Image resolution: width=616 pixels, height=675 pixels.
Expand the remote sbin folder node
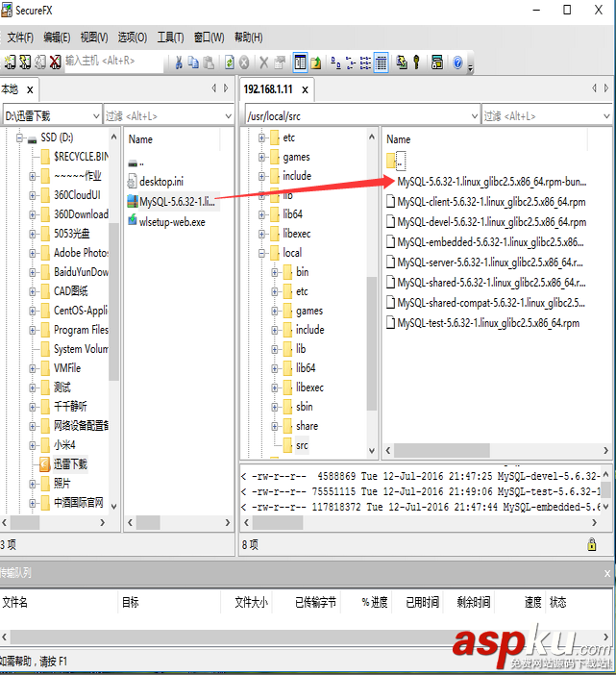[x=275, y=407]
